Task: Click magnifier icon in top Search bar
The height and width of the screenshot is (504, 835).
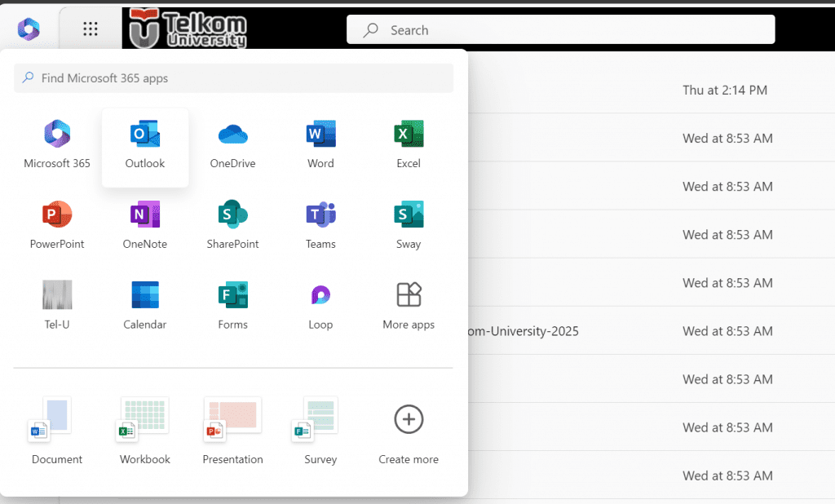Action: click(371, 30)
